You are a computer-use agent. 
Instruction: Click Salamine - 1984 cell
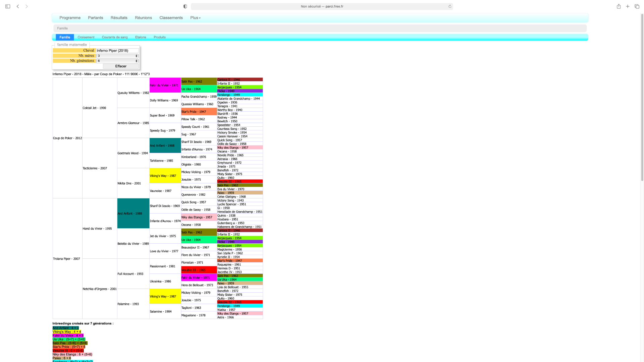pyautogui.click(x=165, y=311)
